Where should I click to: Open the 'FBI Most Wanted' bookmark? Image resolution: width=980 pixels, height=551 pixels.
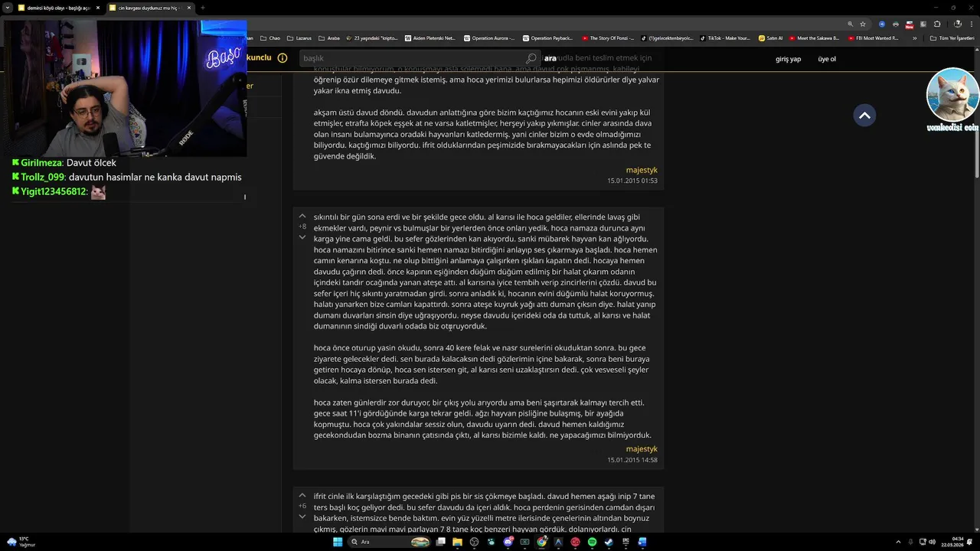[874, 37]
